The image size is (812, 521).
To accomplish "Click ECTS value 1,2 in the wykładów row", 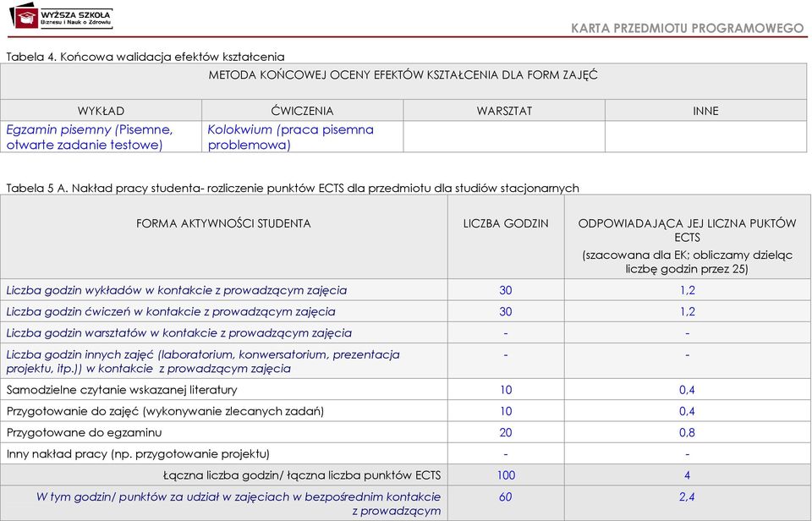I will [687, 290].
